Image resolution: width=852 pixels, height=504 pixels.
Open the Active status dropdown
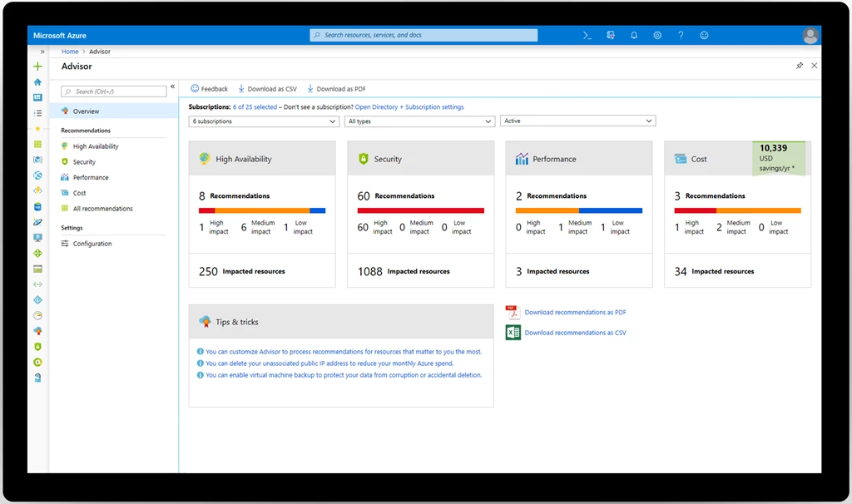[x=578, y=121]
